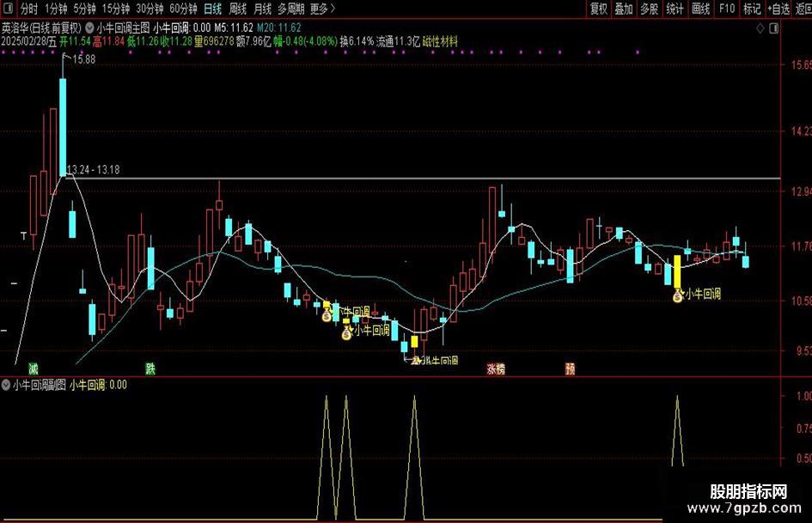Click the 减 event marker on timeline
Screen dimensions: 812x523
click(34, 369)
